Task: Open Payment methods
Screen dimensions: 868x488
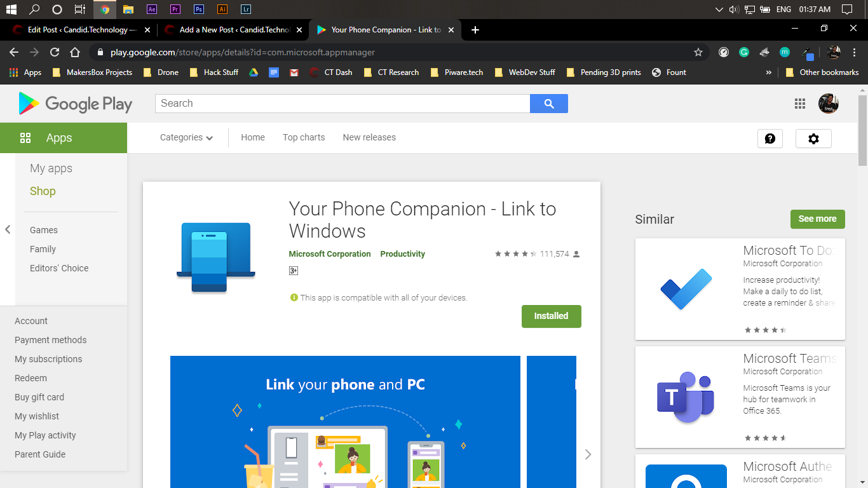Action: 51,340
